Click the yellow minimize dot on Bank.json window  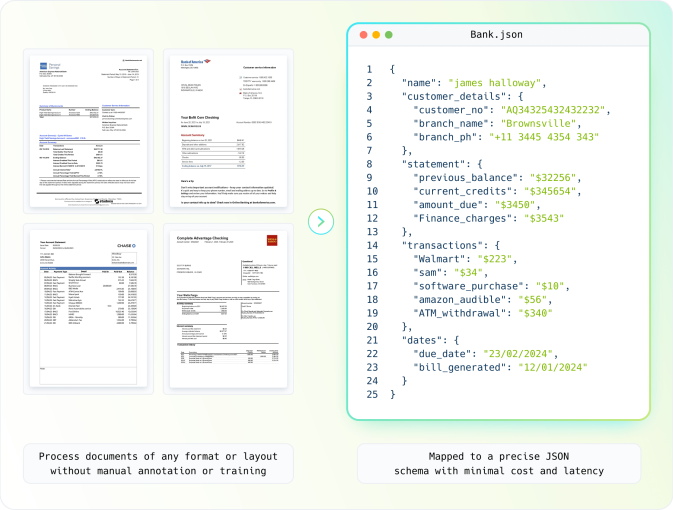[376, 34]
